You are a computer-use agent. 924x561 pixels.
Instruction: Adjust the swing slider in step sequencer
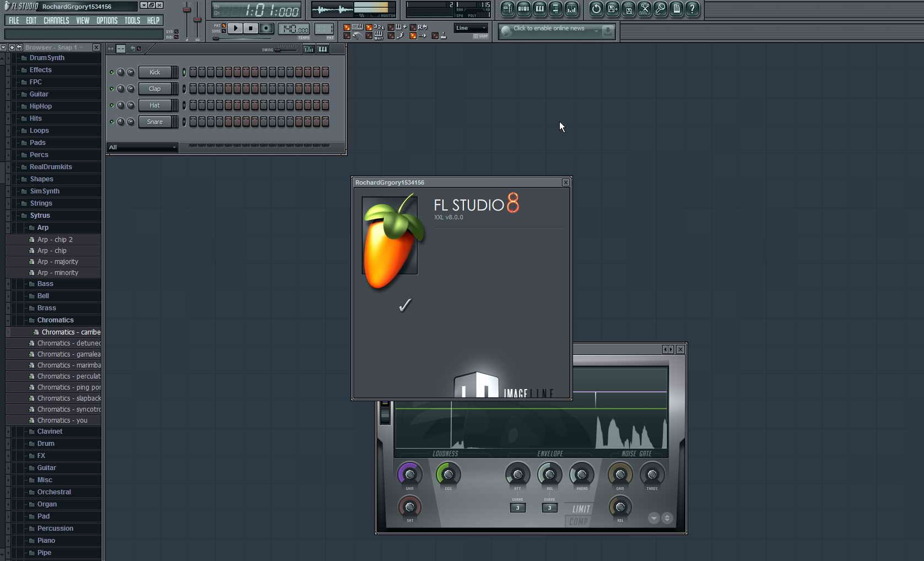click(x=285, y=49)
